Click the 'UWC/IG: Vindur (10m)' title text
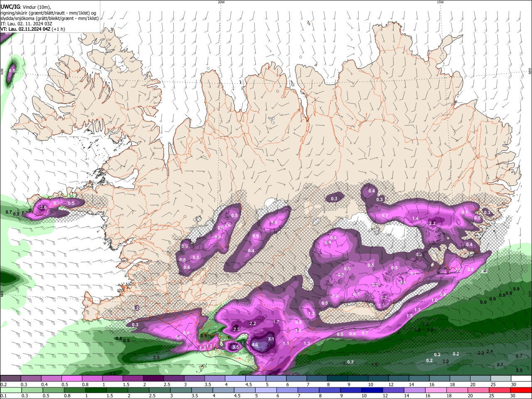Viewport: 532px width, 399px height. point(25,7)
